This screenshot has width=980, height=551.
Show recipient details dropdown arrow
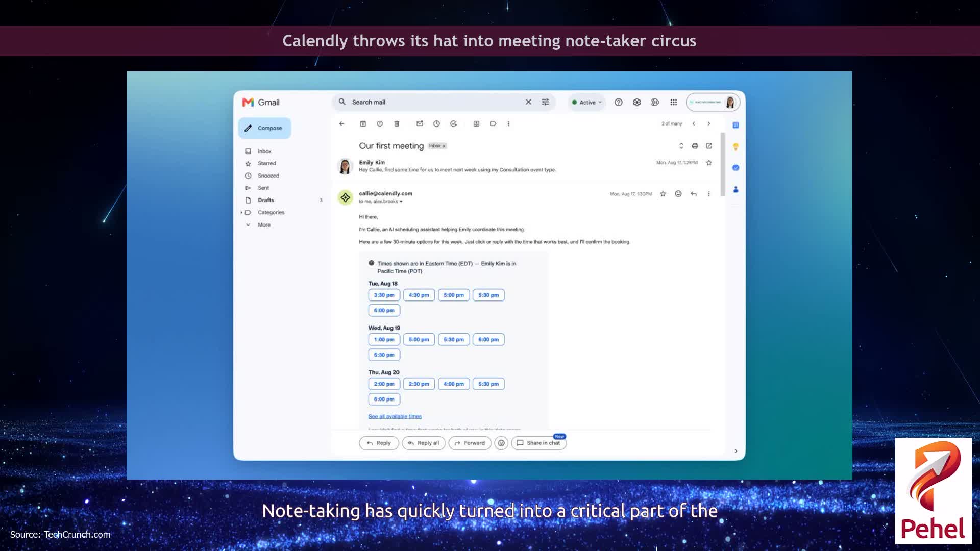(401, 202)
